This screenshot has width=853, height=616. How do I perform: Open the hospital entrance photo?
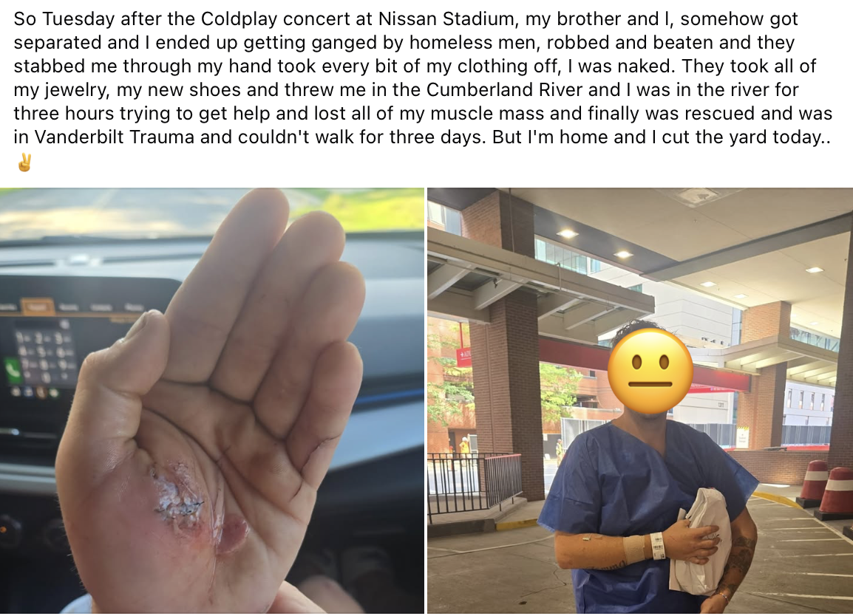click(640, 401)
